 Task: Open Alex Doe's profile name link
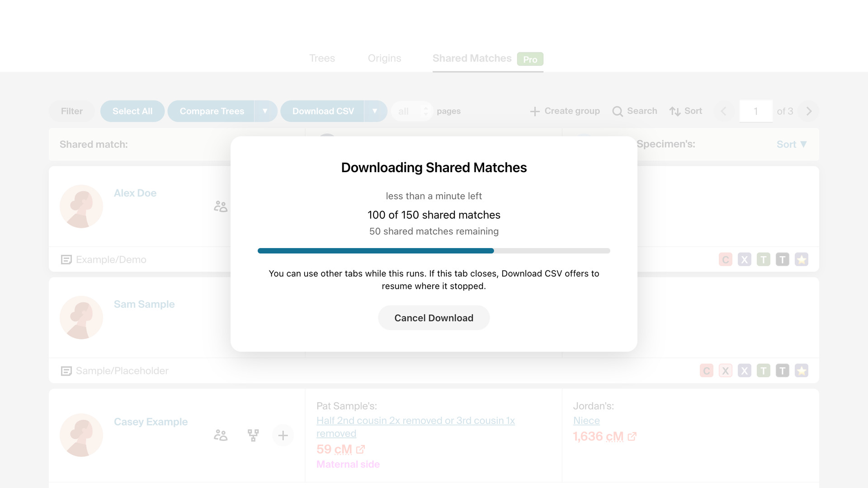pos(135,193)
